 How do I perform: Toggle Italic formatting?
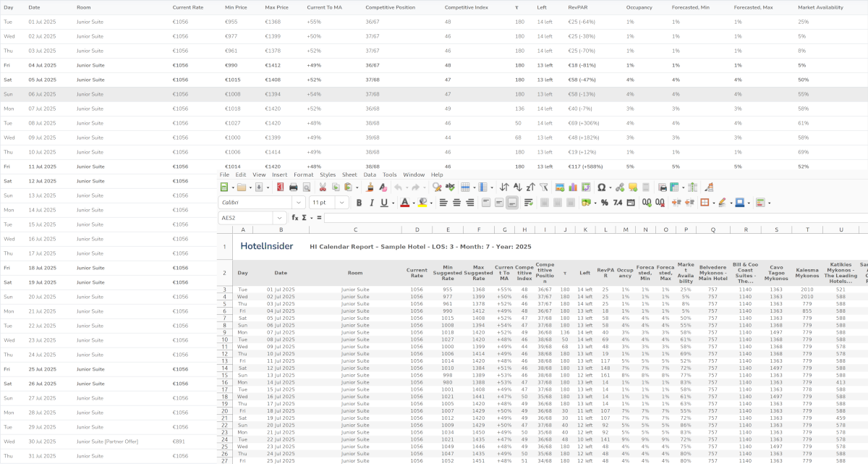371,203
